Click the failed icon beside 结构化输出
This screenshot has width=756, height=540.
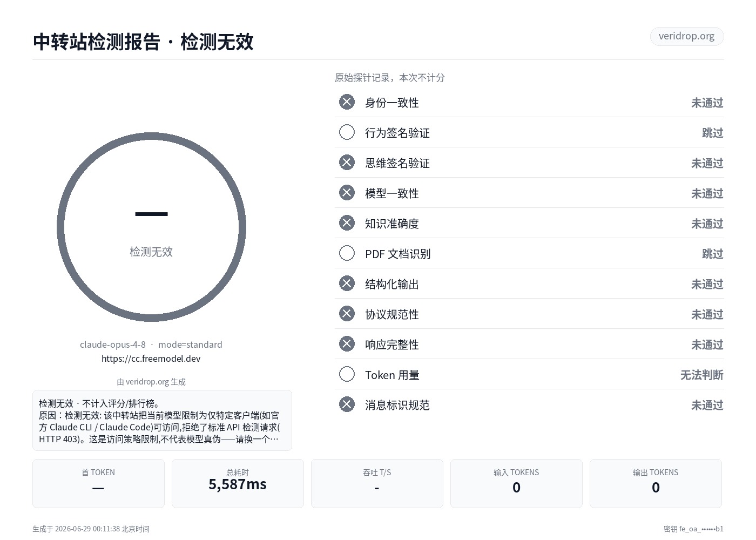pyautogui.click(x=347, y=283)
